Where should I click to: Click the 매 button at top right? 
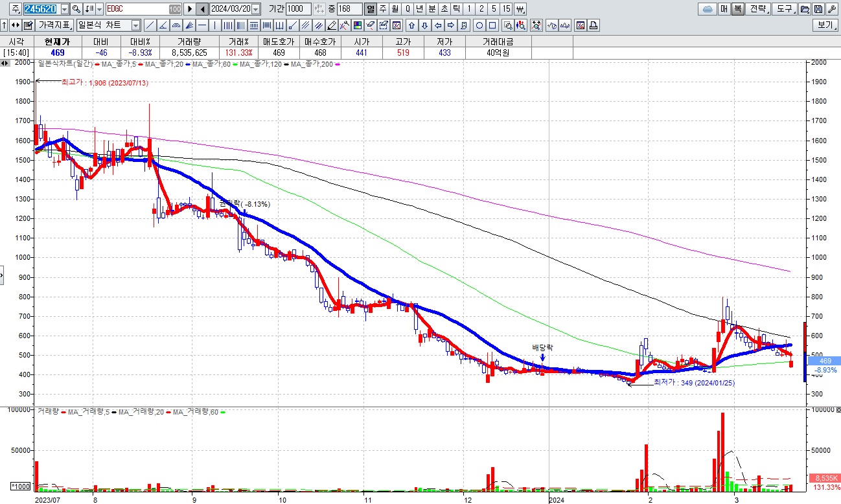[x=724, y=9]
